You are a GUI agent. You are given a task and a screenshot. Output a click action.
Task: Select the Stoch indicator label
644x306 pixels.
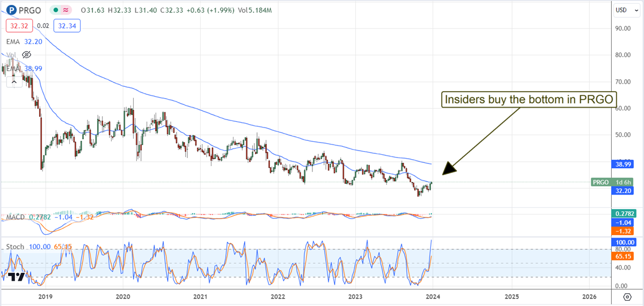(15, 247)
